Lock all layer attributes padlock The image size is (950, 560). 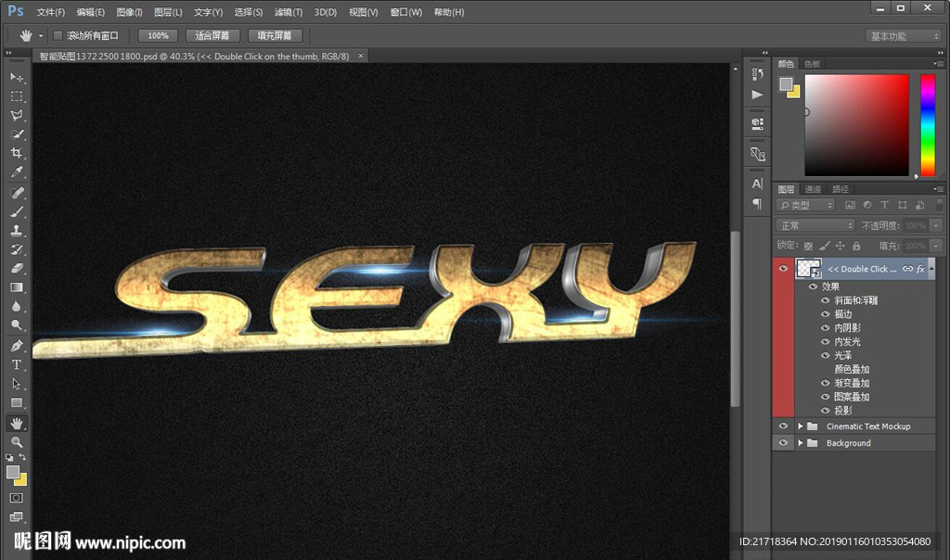pyautogui.click(x=856, y=246)
